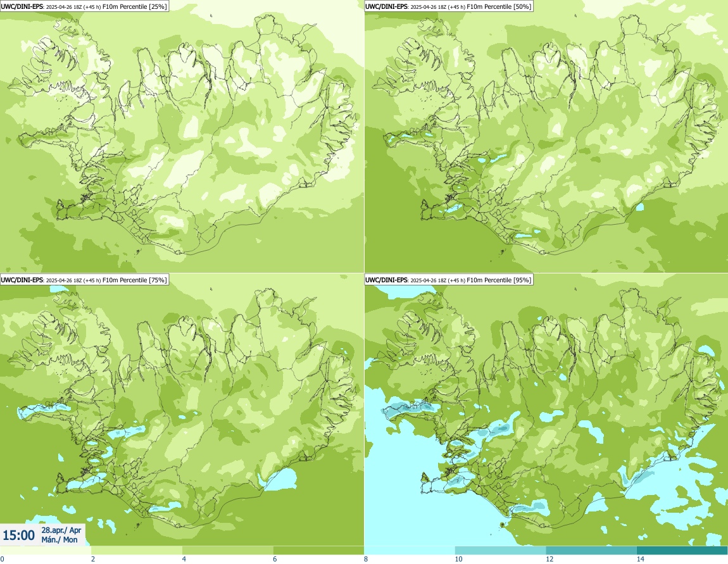
Task: Click the legend tick label 4
Action: tap(184, 559)
